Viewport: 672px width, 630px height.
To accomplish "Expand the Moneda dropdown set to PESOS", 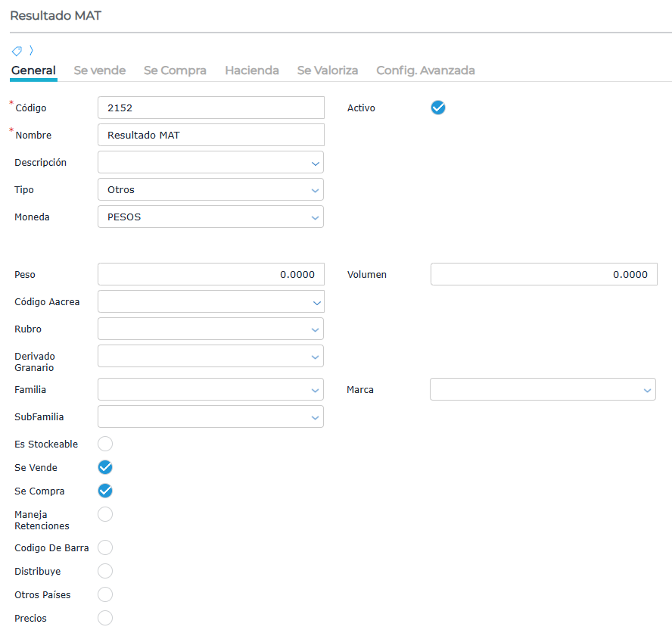I will (210, 217).
